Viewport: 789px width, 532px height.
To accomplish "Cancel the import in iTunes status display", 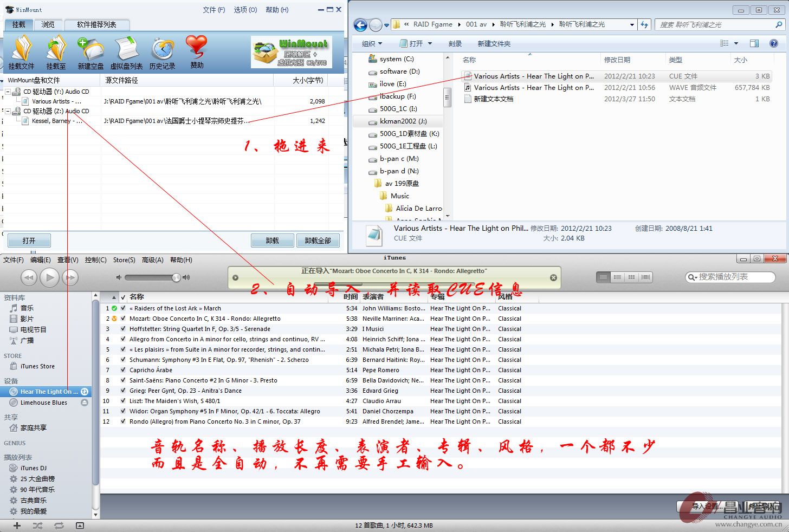I will [553, 277].
